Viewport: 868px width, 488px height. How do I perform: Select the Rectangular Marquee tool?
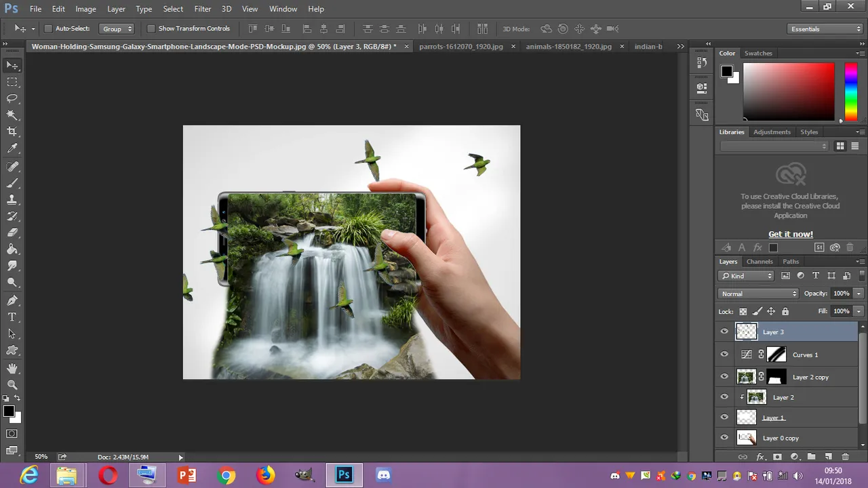coord(12,82)
